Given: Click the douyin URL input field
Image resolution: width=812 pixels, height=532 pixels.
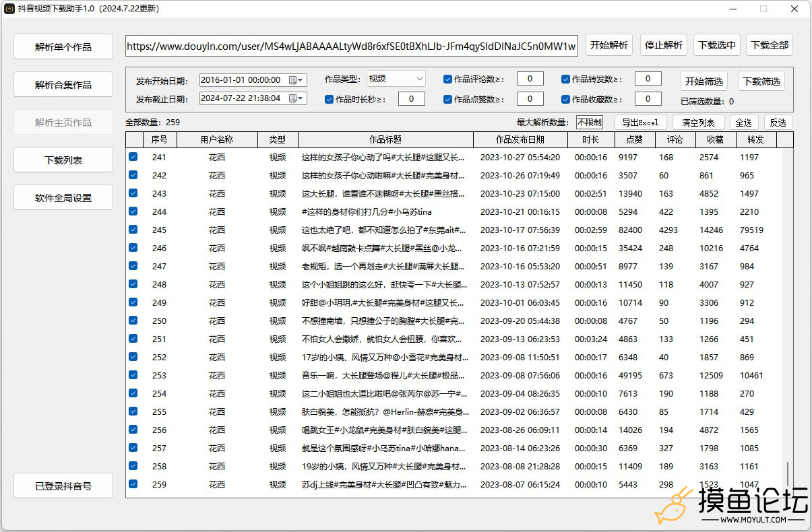Looking at the screenshot, I should [x=352, y=46].
